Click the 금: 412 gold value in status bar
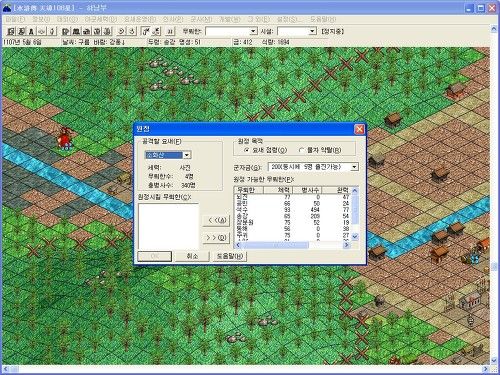 coord(242,42)
